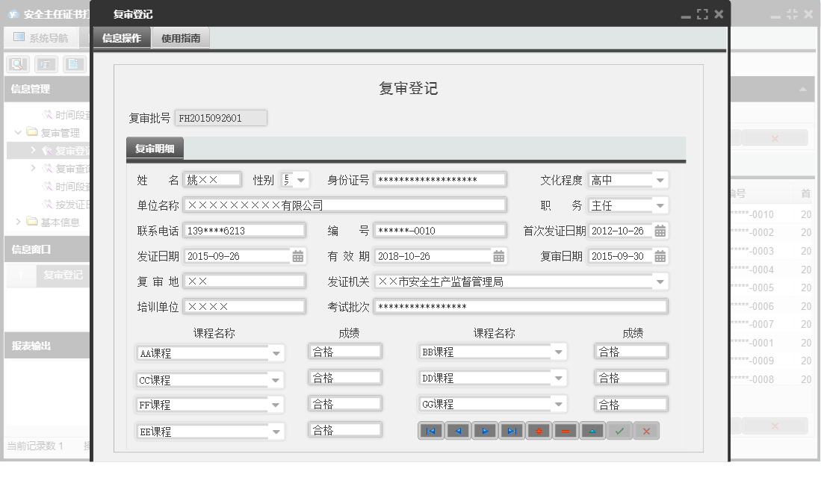Screen dimensions: 821x504
Task: Click the next record arrow icon
Action: [485, 431]
